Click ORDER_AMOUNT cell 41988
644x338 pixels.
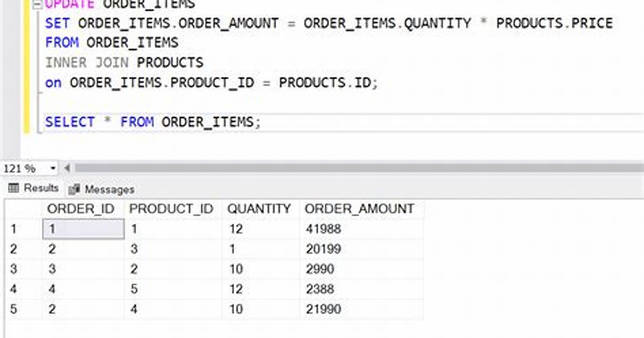pyautogui.click(x=361, y=229)
